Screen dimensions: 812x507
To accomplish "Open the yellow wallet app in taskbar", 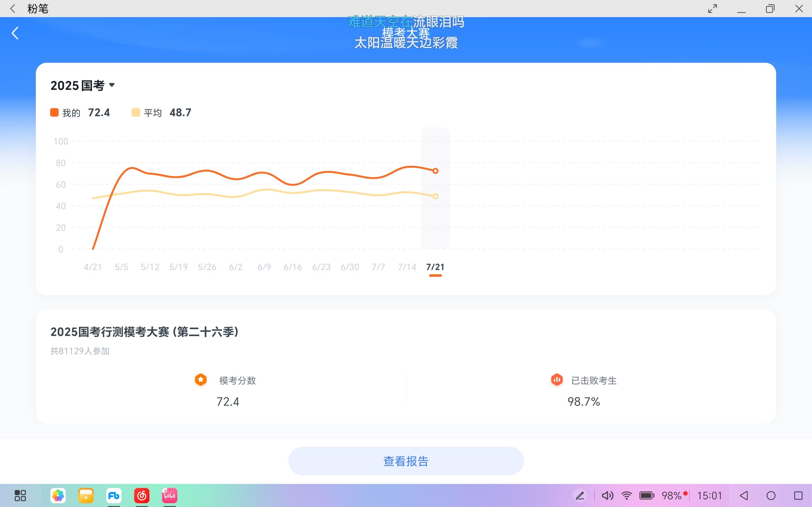I will point(86,495).
